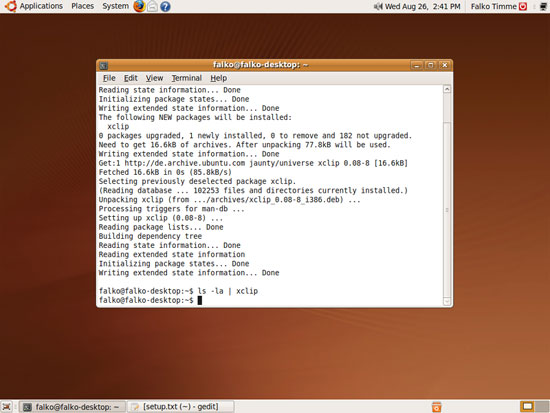The height and width of the screenshot is (413, 550).
Task: Click the 'ls -la | xclip' command line
Action: 178,291
